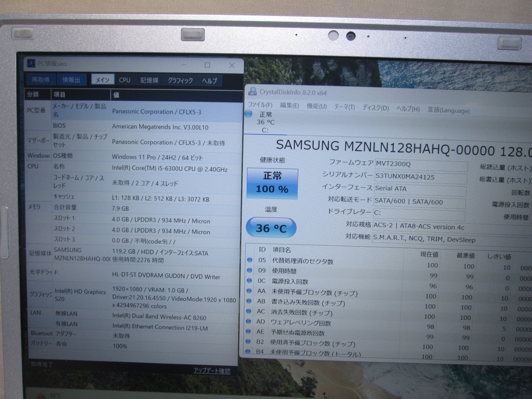Click the 最悪値 column header
The height and width of the screenshot is (399, 532).
[x=465, y=255]
